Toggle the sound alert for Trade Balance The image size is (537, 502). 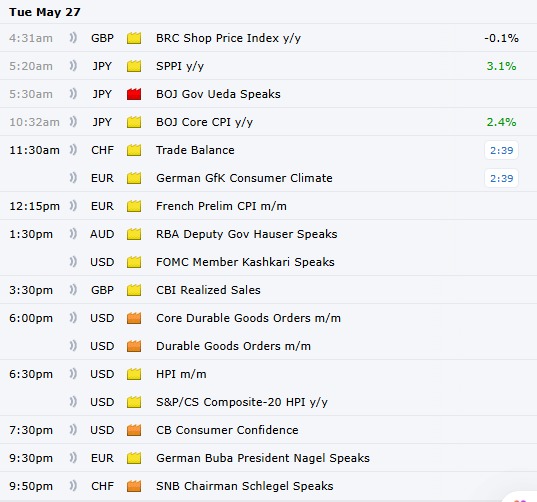tap(73, 150)
